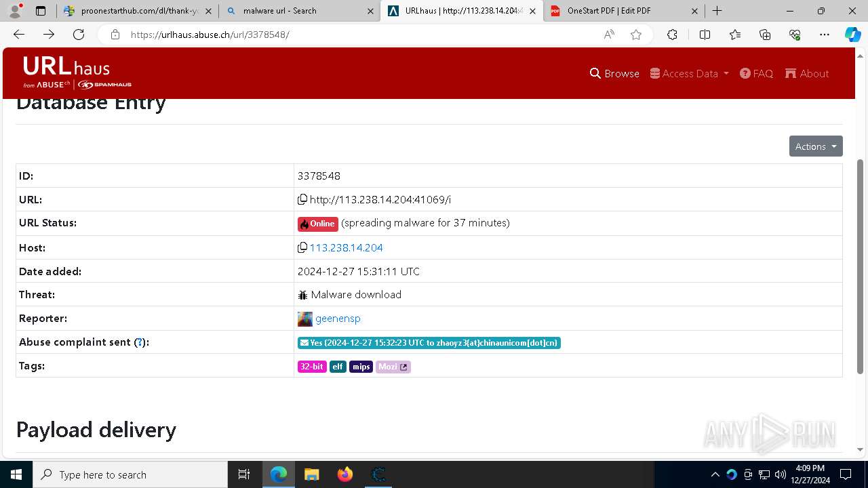Close the malware url Search tab
868x488 pixels.
coord(370,11)
